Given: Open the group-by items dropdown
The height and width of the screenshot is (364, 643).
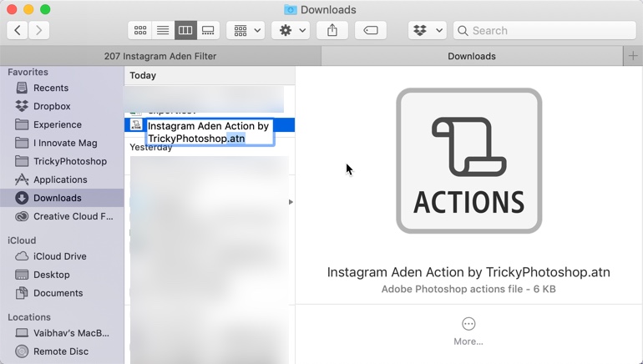Looking at the screenshot, I should click(247, 30).
